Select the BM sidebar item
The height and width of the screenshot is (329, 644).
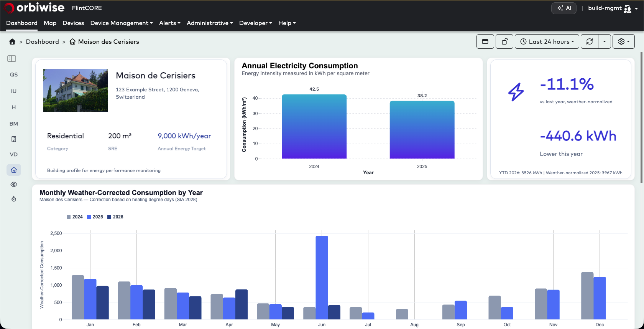(x=14, y=124)
